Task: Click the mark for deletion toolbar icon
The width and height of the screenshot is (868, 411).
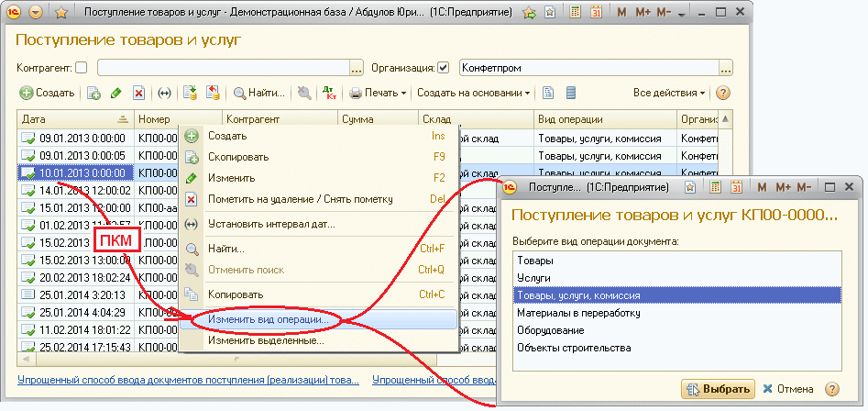Action: tap(139, 93)
